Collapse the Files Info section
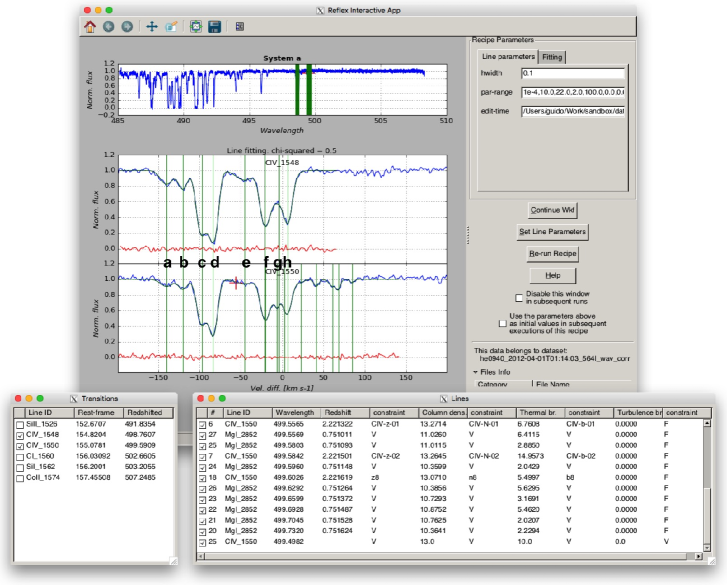Viewport: 727px width, 585px height. 477,371
